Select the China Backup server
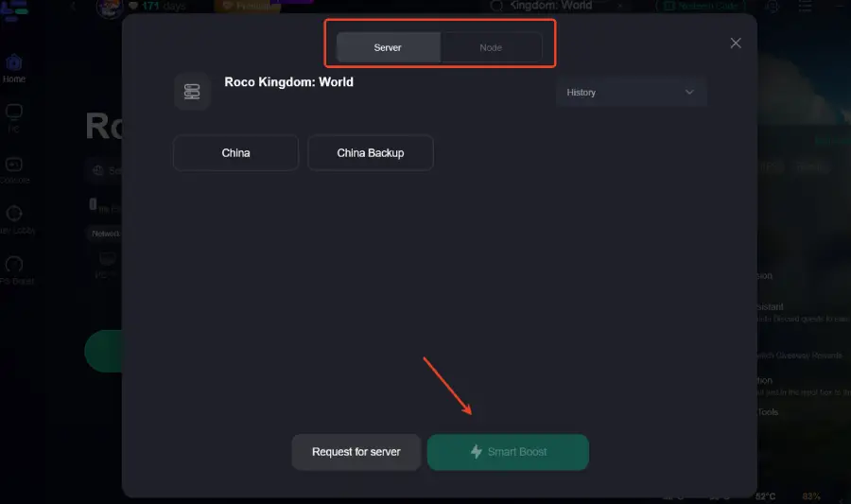851x504 pixels. (x=370, y=153)
